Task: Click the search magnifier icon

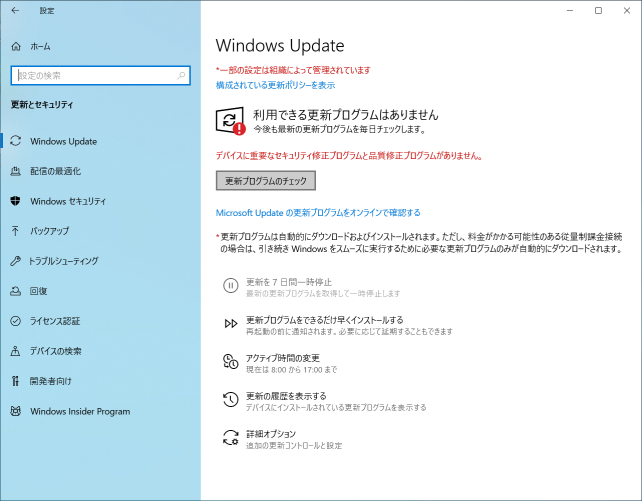Action: 181,76
